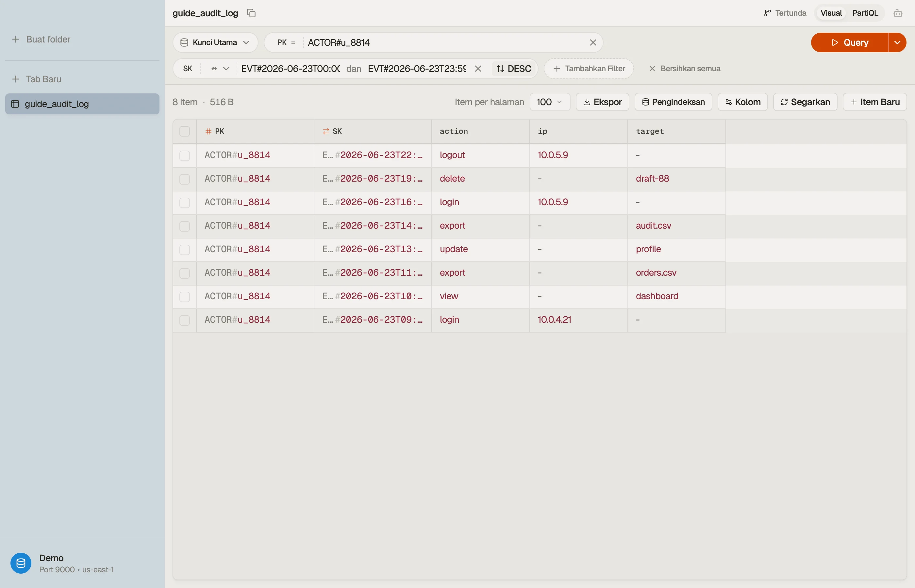Check the 2026-06-23T16 login row checkbox
This screenshot has height=588, width=915.
[184, 202]
